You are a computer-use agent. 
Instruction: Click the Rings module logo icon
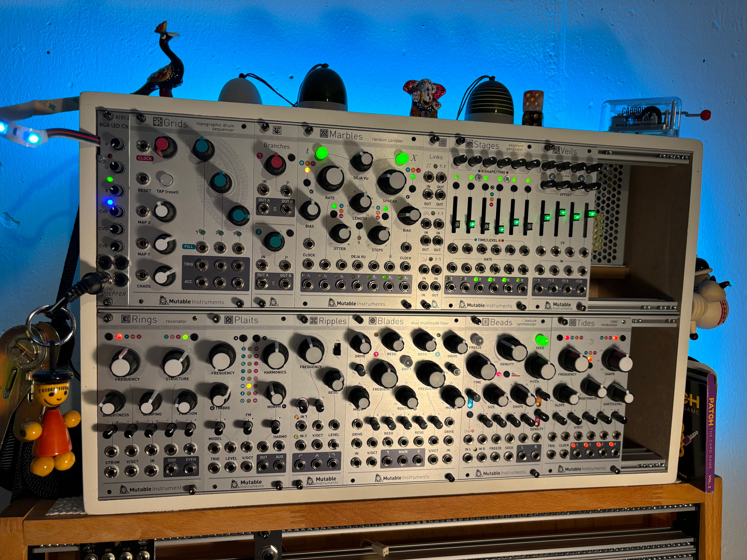click(x=126, y=319)
